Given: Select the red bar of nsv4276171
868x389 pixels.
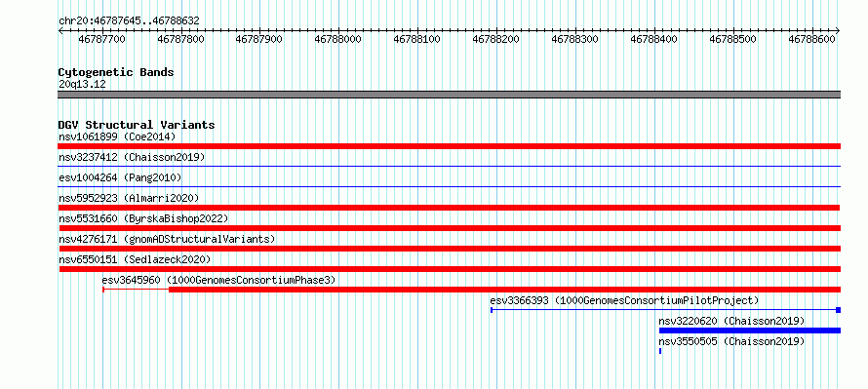Looking at the screenshot, I should (x=450, y=249).
